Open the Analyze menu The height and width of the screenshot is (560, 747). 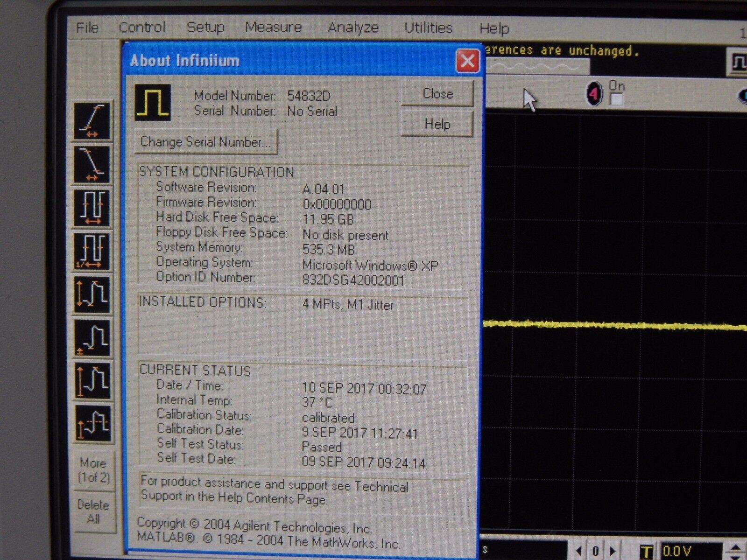coord(353,27)
